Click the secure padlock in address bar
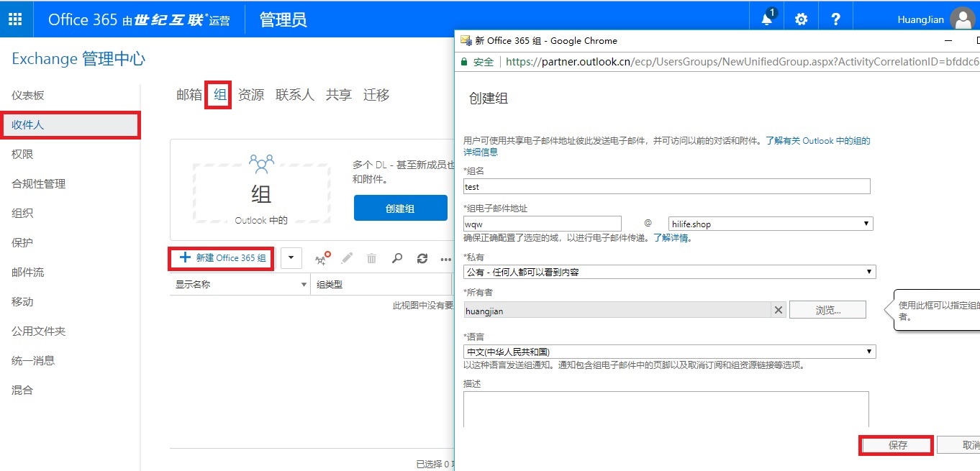Screen dimensions: 980x471 [x=465, y=62]
